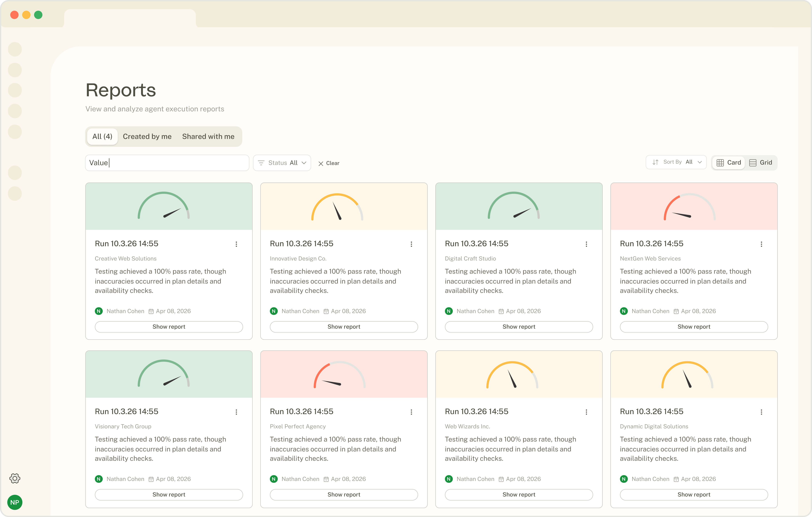Open the NP user avatar menu
812x517 pixels.
[x=15, y=502]
